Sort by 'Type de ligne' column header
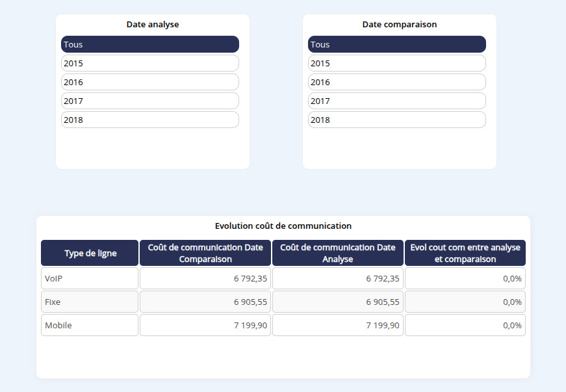Viewport: 566px width, 392px height. coord(90,253)
